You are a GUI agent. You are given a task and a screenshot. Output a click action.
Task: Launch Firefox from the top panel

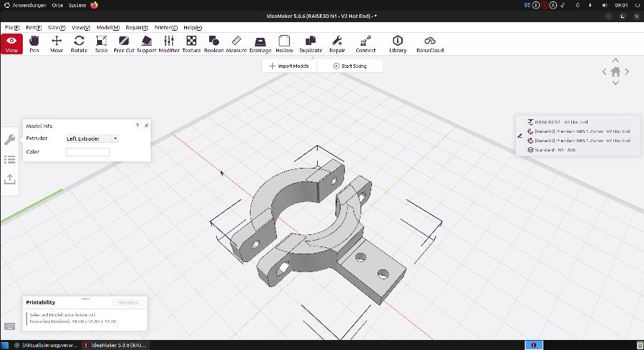[94, 5]
